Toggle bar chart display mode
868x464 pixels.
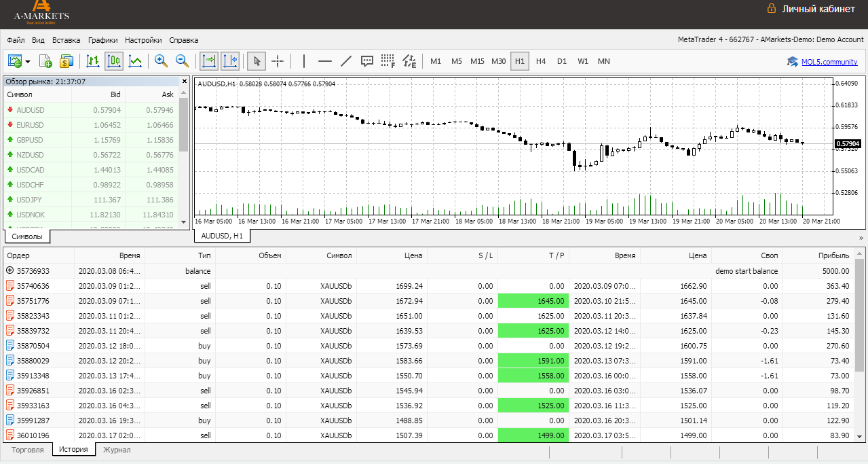coord(94,61)
